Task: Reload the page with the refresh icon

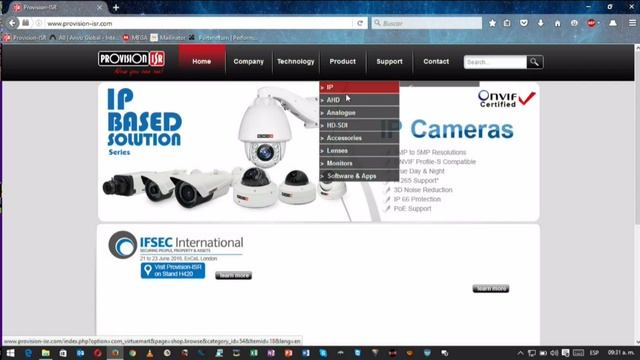Action: tap(360, 23)
